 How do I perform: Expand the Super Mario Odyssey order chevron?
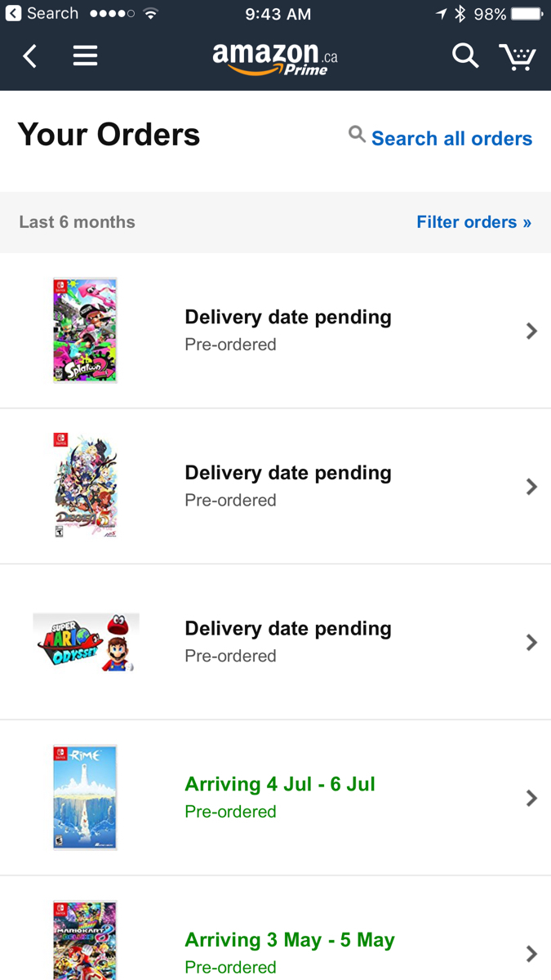pos(531,642)
